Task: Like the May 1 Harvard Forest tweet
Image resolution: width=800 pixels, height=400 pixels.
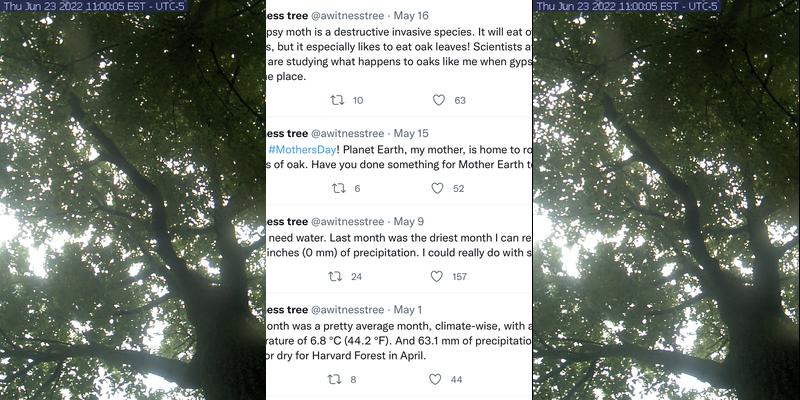Action: tap(435, 379)
